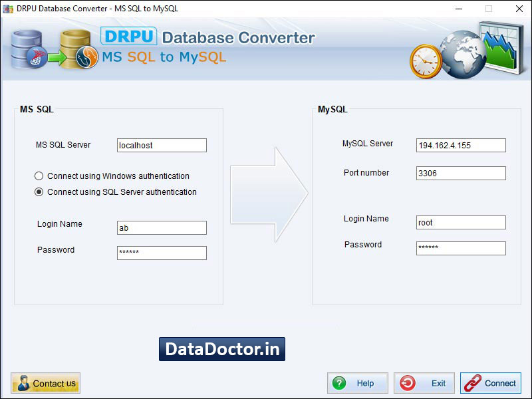This screenshot has height=399, width=532.
Task: Click the MySQL Password field
Action: point(461,248)
